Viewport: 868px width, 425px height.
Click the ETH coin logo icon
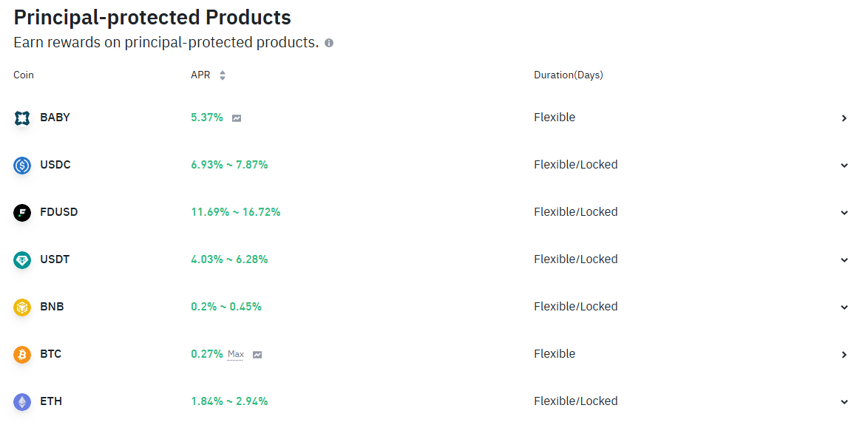click(x=22, y=402)
